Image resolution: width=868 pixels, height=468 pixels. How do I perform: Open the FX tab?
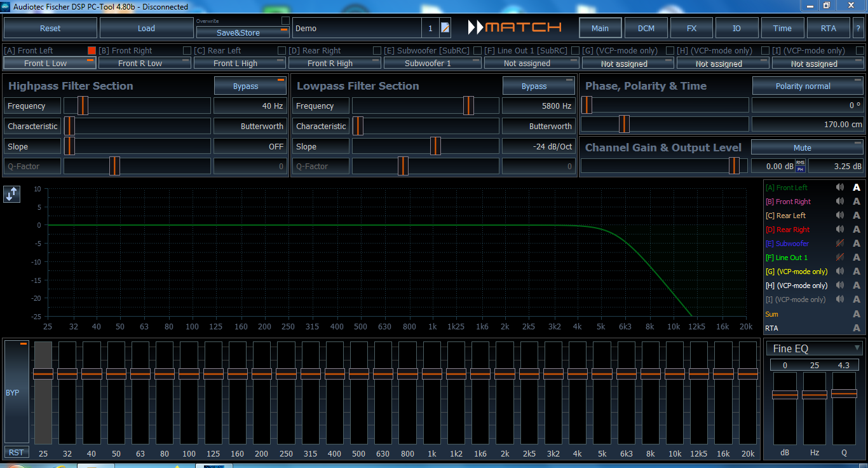(691, 28)
